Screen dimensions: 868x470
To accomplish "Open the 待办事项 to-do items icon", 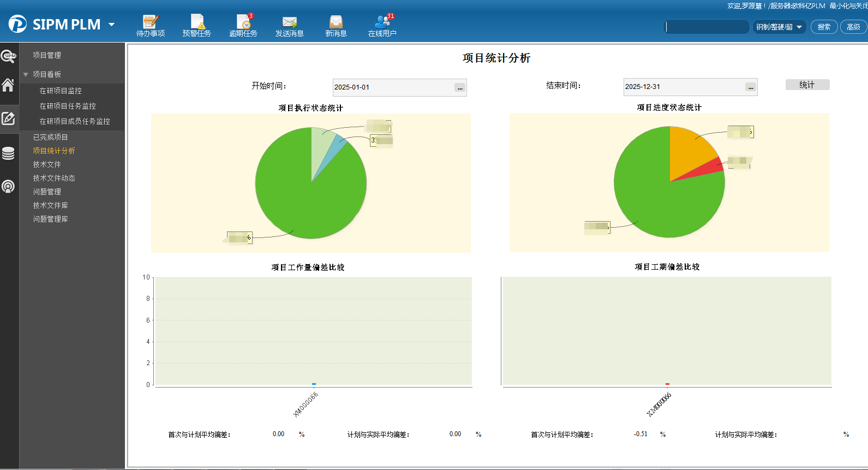I will pyautogui.click(x=150, y=26).
